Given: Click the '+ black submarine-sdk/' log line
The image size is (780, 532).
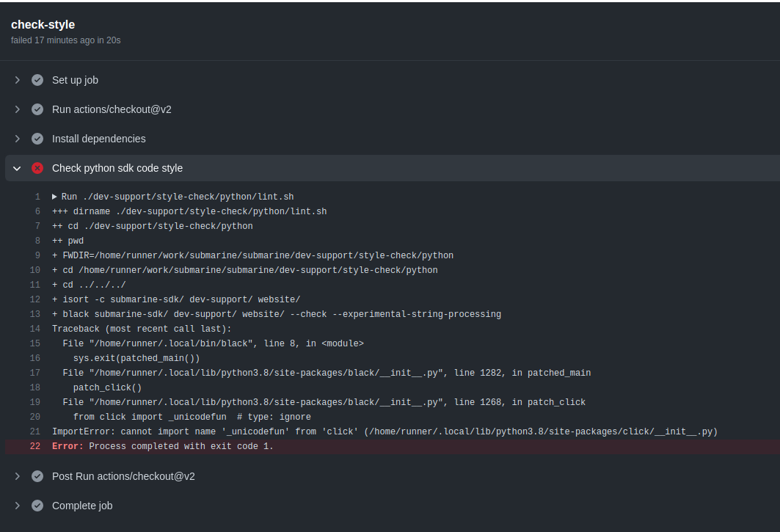Looking at the screenshot, I should 277,315.
